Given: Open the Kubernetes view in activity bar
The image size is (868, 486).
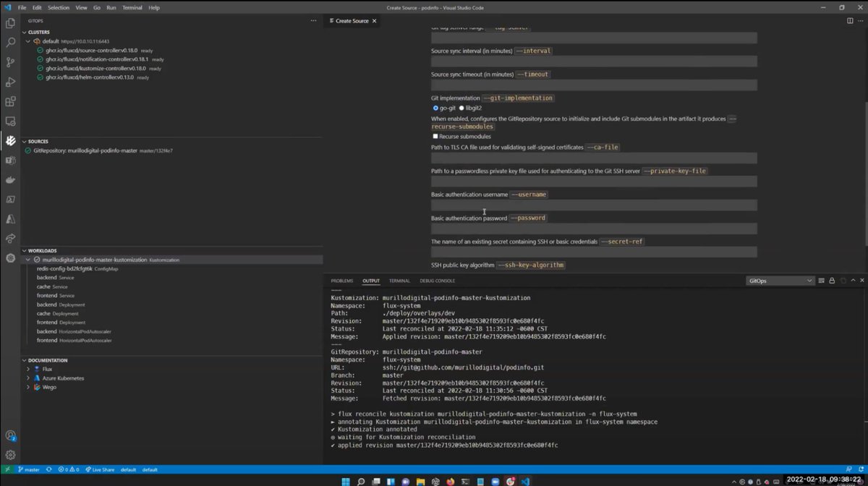Looking at the screenshot, I should coord(10,258).
